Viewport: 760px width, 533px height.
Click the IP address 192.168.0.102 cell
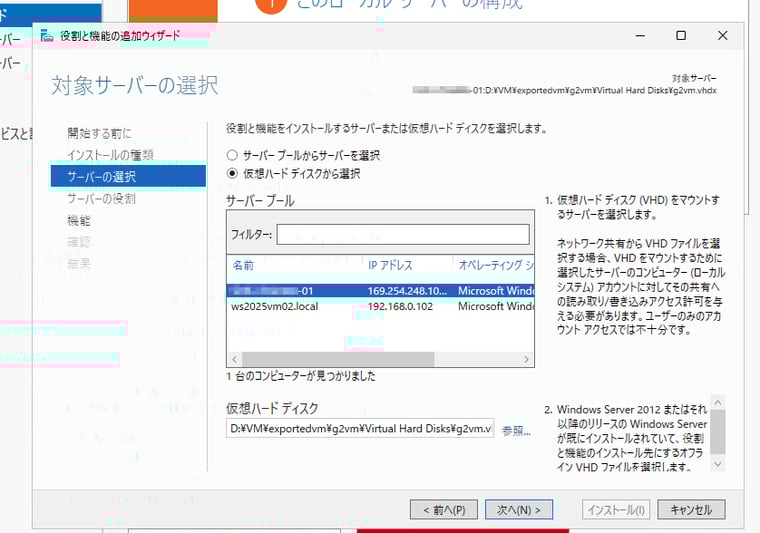click(x=400, y=306)
